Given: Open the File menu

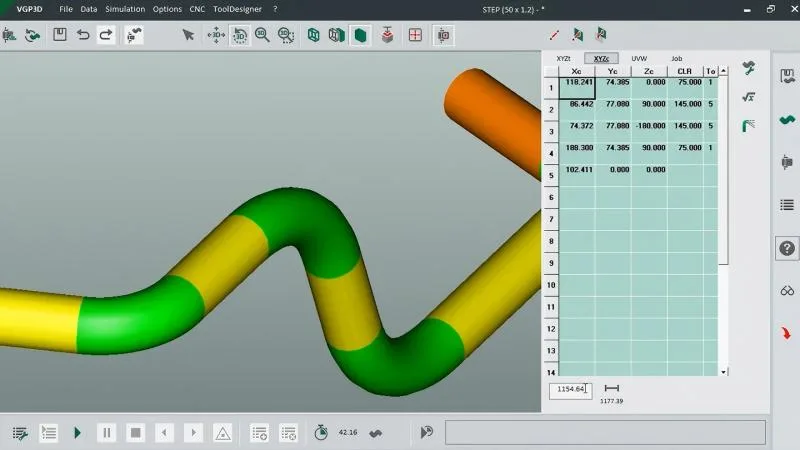Looking at the screenshot, I should click(66, 9).
